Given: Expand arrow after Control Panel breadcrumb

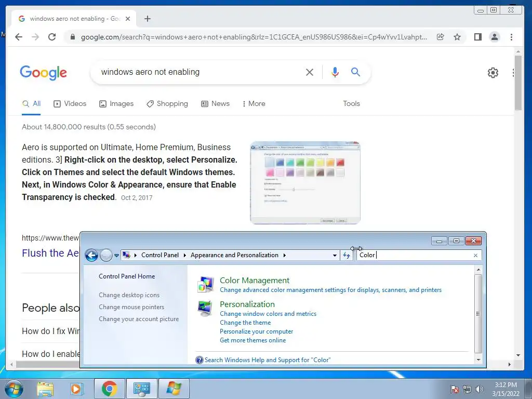Looking at the screenshot, I should pyautogui.click(x=184, y=255).
